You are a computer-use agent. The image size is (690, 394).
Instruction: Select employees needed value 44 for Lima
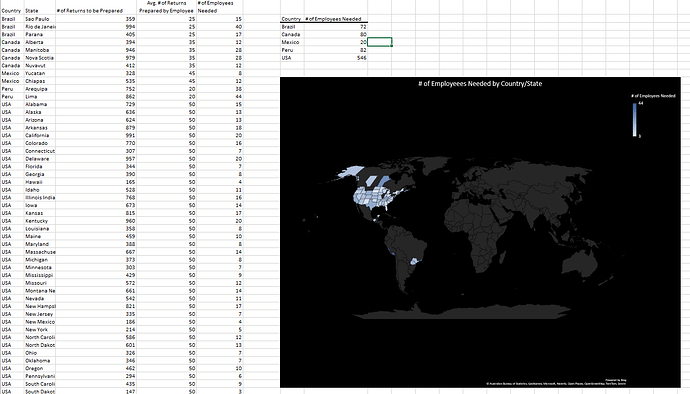239,96
